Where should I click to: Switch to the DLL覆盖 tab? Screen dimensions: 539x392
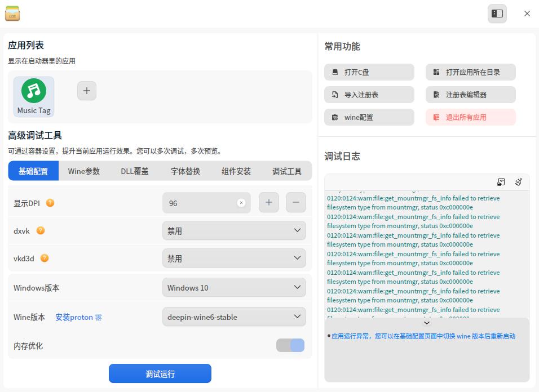pos(135,171)
